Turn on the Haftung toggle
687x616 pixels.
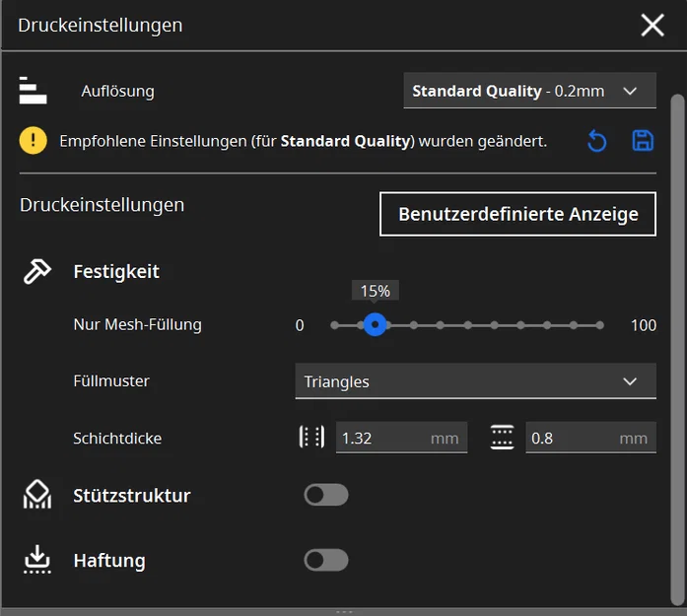pos(326,560)
